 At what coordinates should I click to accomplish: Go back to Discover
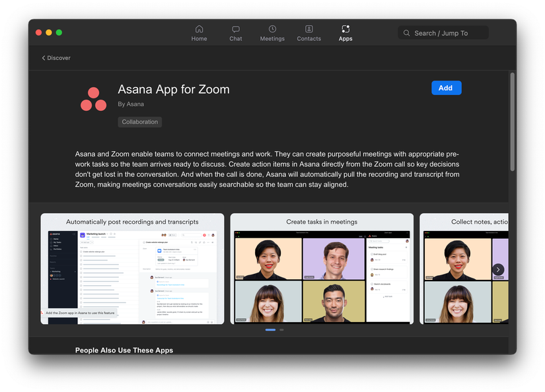point(56,58)
